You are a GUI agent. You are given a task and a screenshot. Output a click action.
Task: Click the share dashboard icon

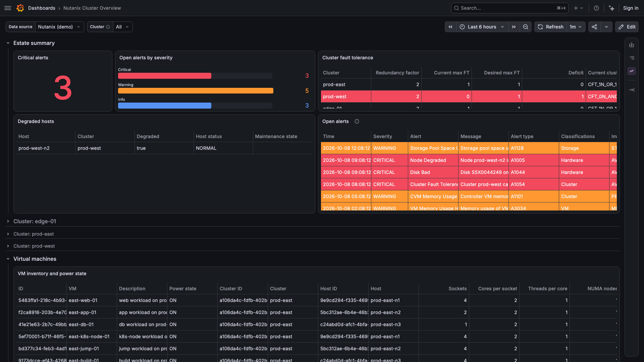coord(594,27)
